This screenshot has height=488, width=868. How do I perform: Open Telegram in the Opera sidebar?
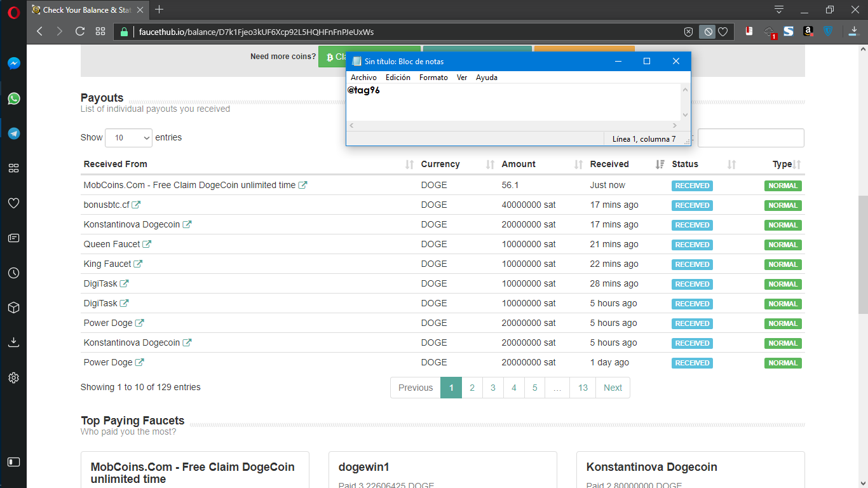[13, 133]
